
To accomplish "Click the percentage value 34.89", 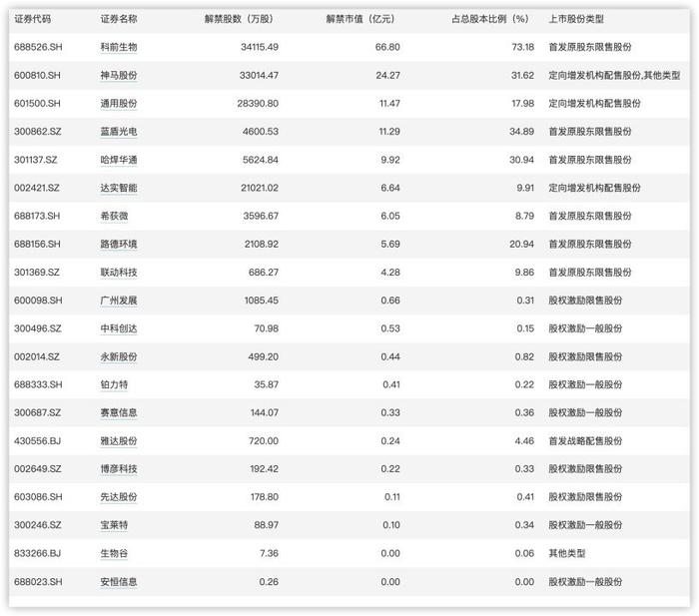I will coord(522,131).
